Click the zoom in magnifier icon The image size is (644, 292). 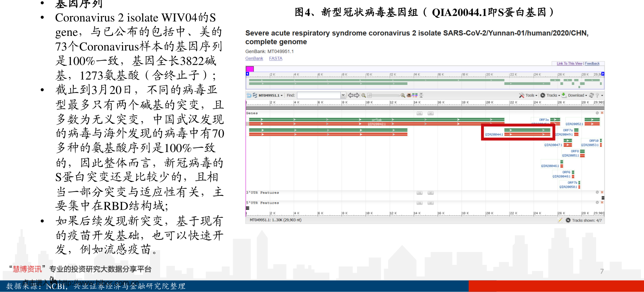tap(403, 95)
